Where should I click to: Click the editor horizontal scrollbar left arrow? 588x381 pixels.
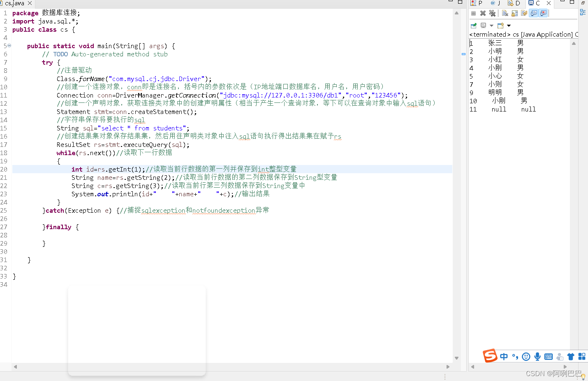(x=15, y=367)
